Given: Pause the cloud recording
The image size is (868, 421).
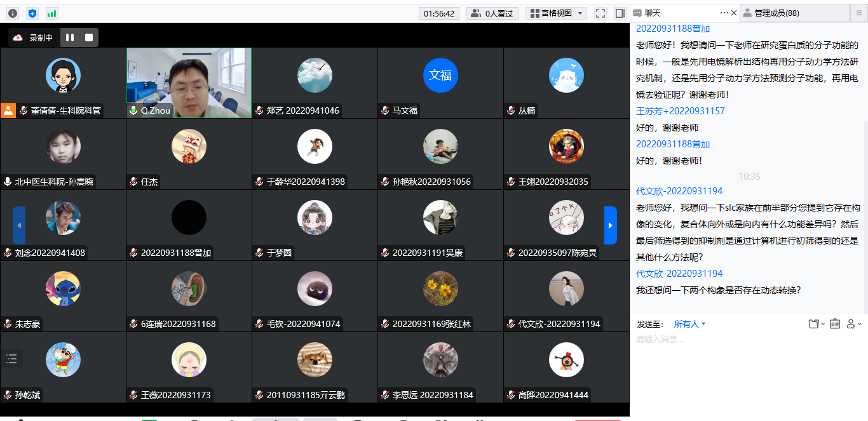Looking at the screenshot, I should (70, 37).
